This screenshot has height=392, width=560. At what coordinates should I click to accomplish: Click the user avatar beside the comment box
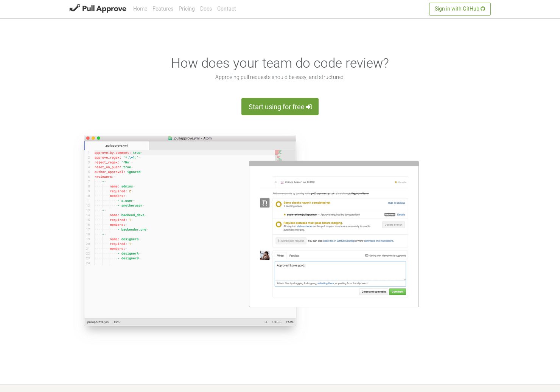coord(265,256)
